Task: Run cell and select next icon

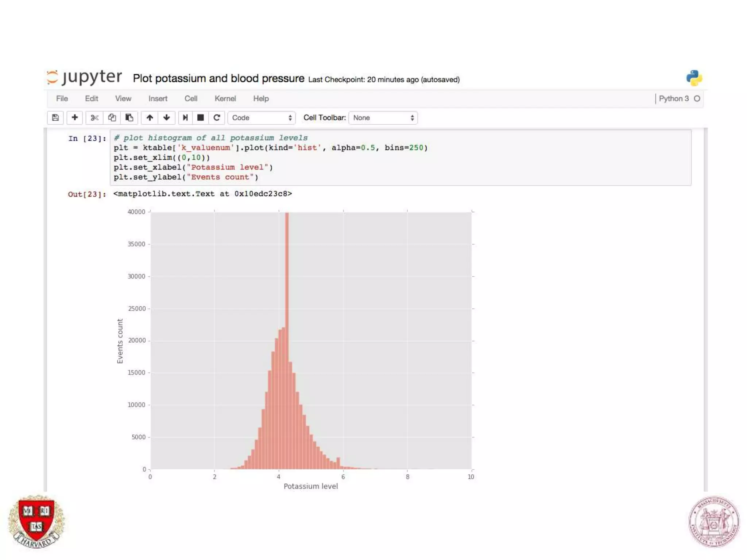Action: click(185, 118)
